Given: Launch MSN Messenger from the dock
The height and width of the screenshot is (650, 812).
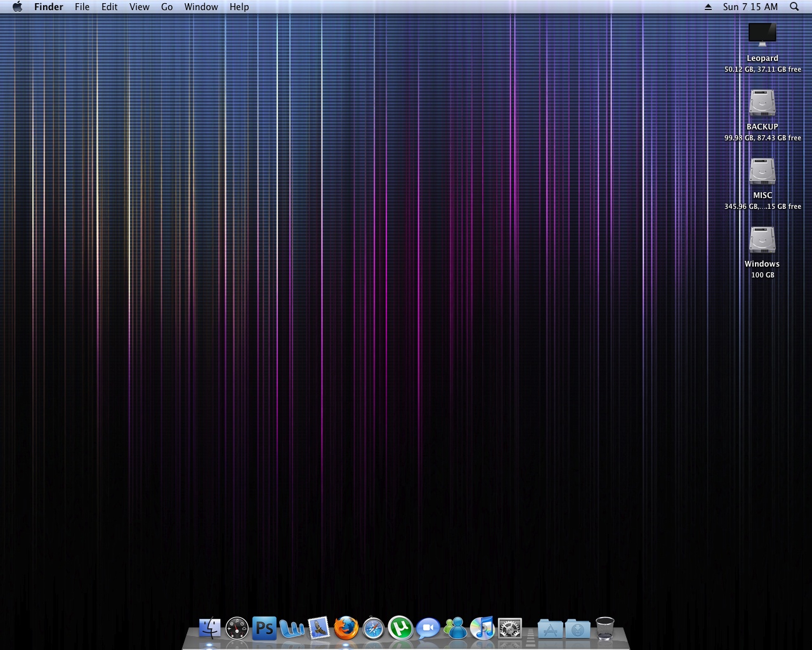Looking at the screenshot, I should pyautogui.click(x=455, y=628).
